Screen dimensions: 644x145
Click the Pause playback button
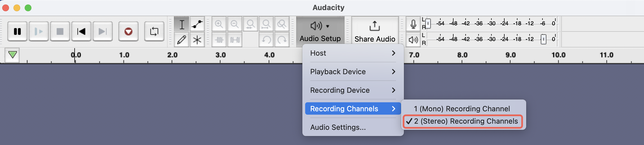pyautogui.click(x=17, y=31)
